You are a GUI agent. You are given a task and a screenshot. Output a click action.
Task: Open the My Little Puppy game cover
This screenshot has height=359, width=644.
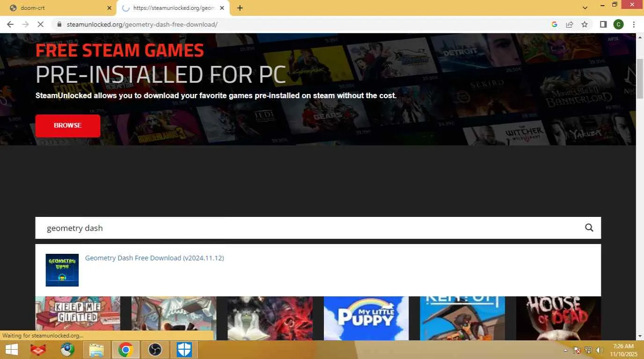click(x=366, y=318)
